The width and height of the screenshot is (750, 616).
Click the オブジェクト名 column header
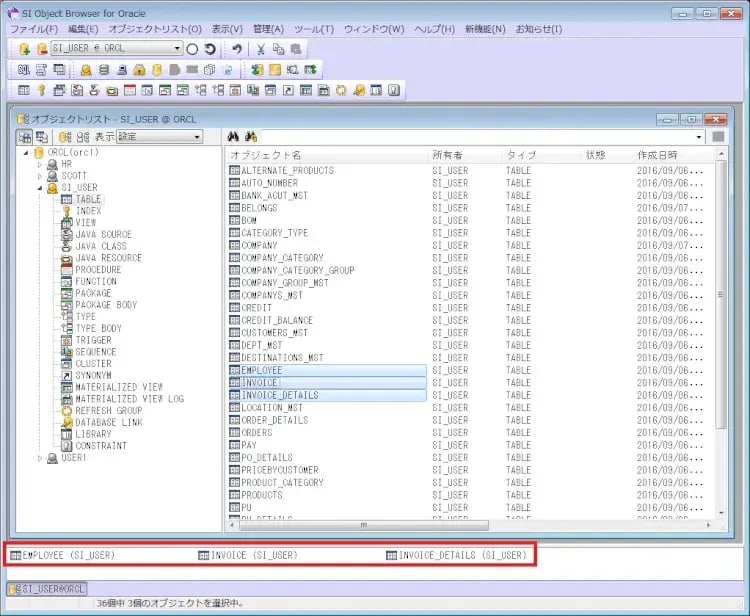click(x=265, y=155)
